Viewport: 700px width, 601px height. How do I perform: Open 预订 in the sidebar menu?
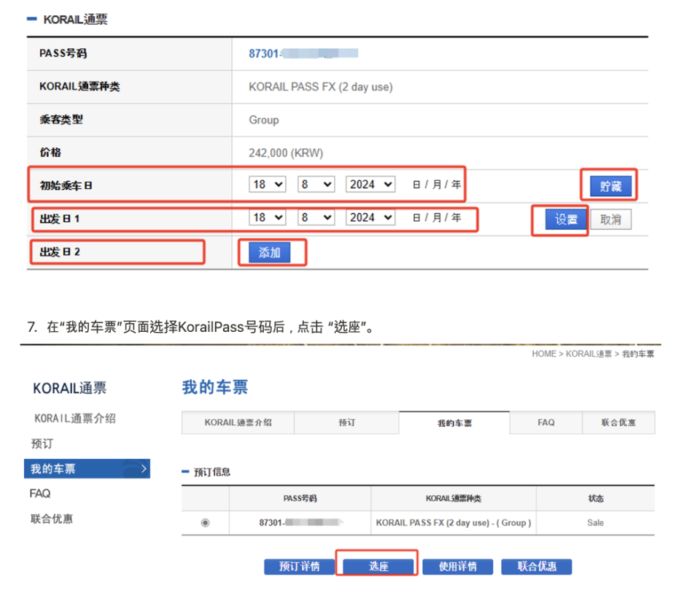point(42,443)
